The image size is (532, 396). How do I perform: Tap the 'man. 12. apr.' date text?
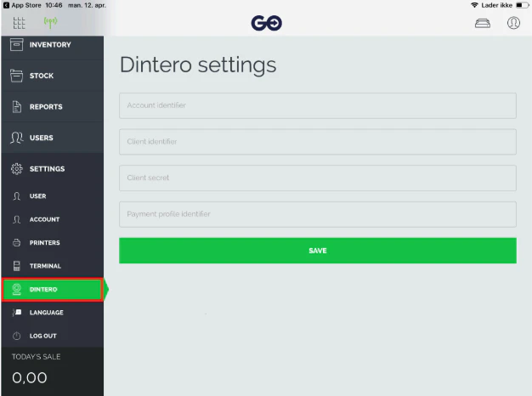[x=88, y=5]
